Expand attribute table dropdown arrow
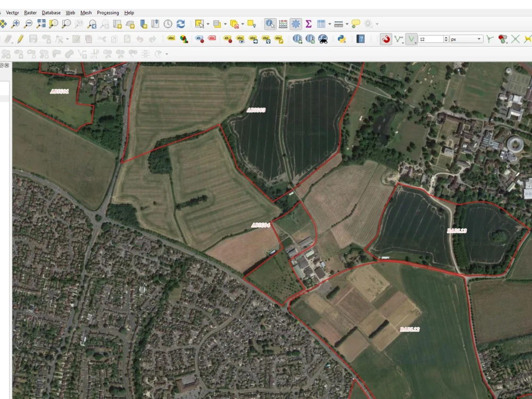The image size is (532, 399). (329, 24)
